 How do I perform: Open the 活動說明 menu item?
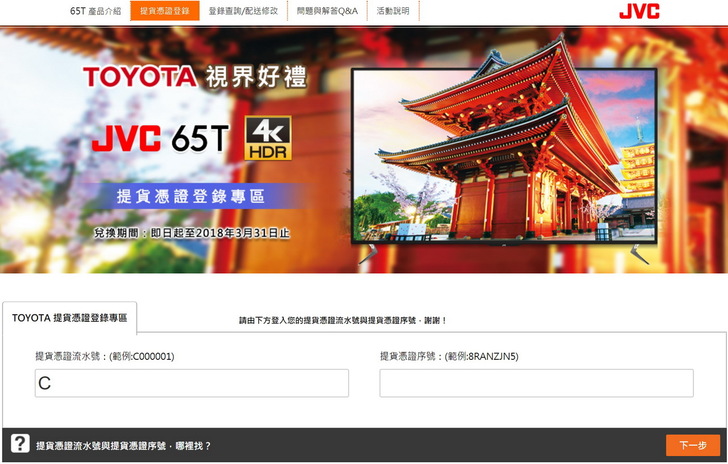tap(393, 11)
